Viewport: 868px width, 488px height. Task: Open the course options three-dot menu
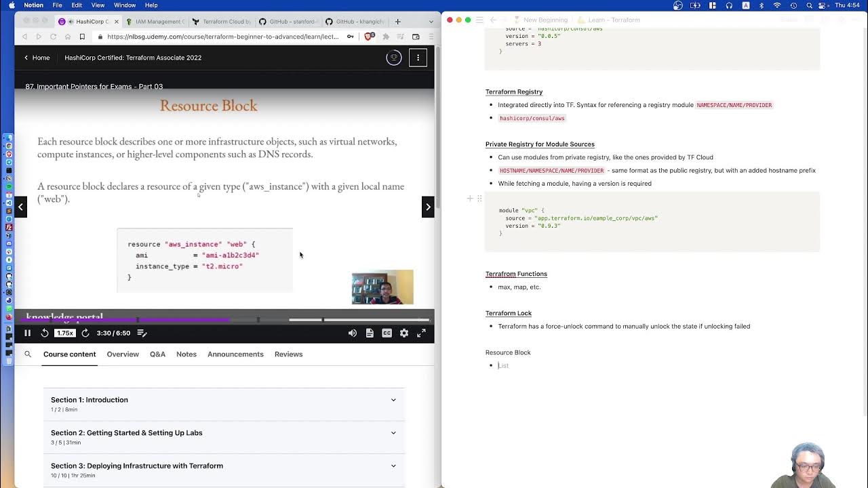(418, 58)
